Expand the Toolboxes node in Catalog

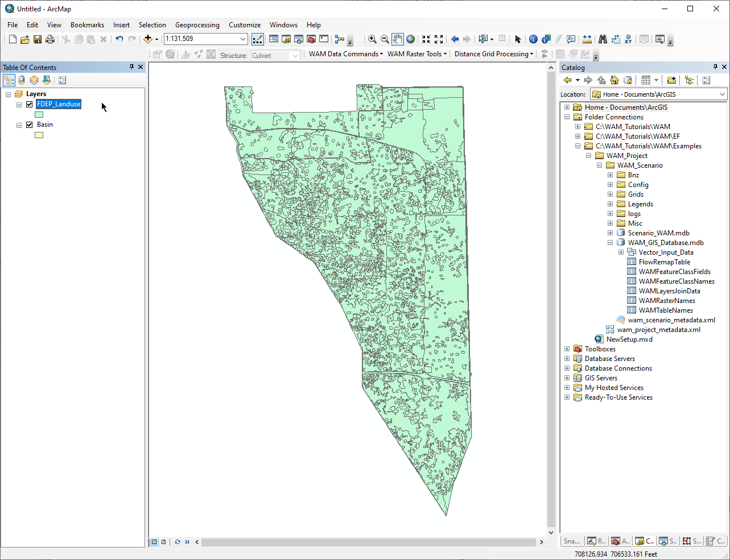coord(567,349)
